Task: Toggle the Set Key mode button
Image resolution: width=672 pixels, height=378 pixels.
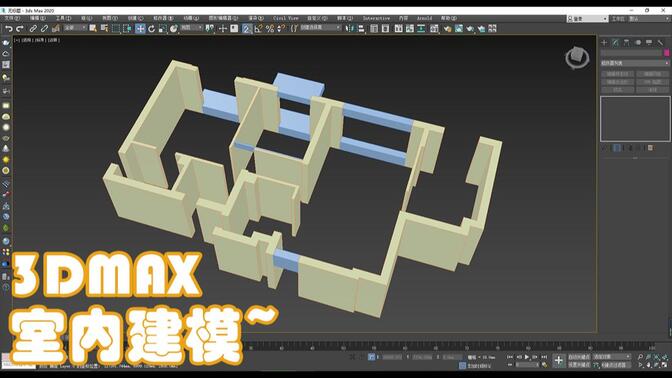Action: [579, 365]
